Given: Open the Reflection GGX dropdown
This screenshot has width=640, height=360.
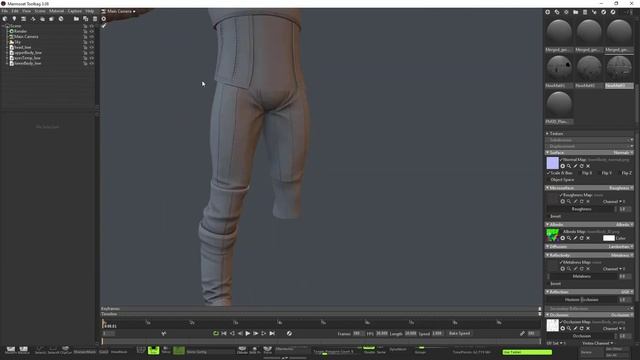Looking at the screenshot, I should pos(627,292).
